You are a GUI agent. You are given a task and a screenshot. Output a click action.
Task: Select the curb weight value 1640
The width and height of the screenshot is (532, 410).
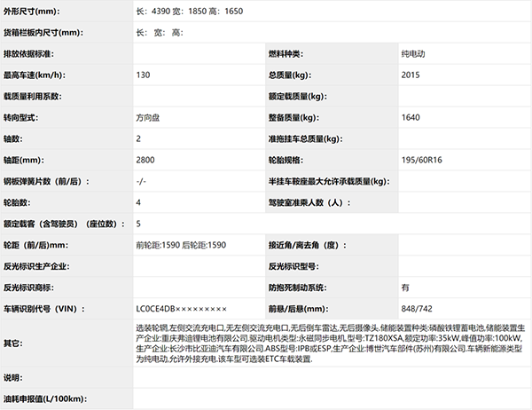tap(411, 117)
